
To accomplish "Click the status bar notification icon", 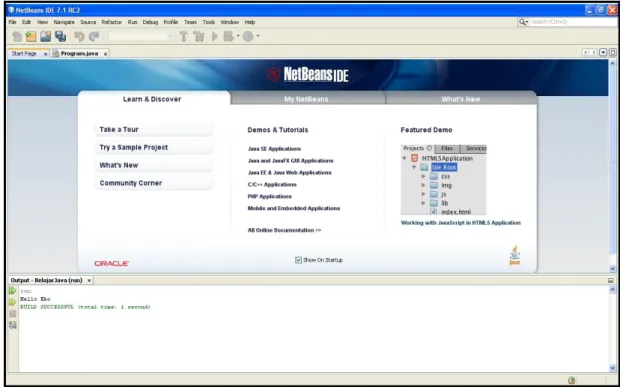I will coord(571,380).
